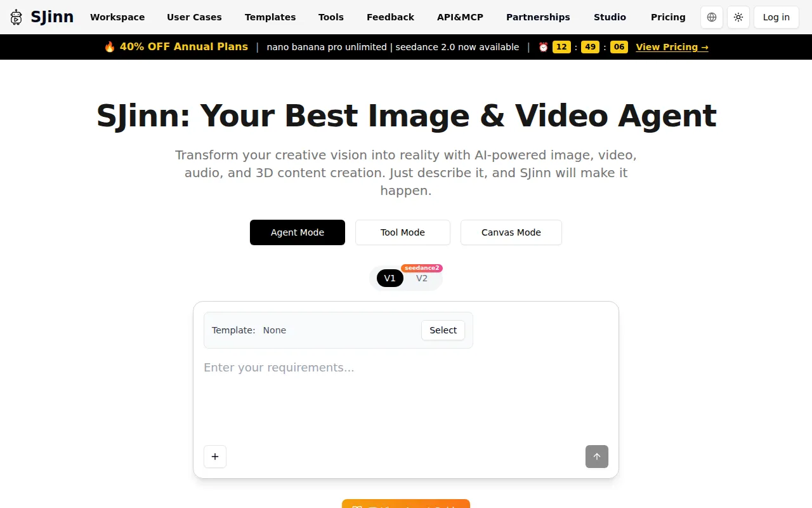The width and height of the screenshot is (812, 508).
Task: Open the Tools nav item
Action: 331,17
